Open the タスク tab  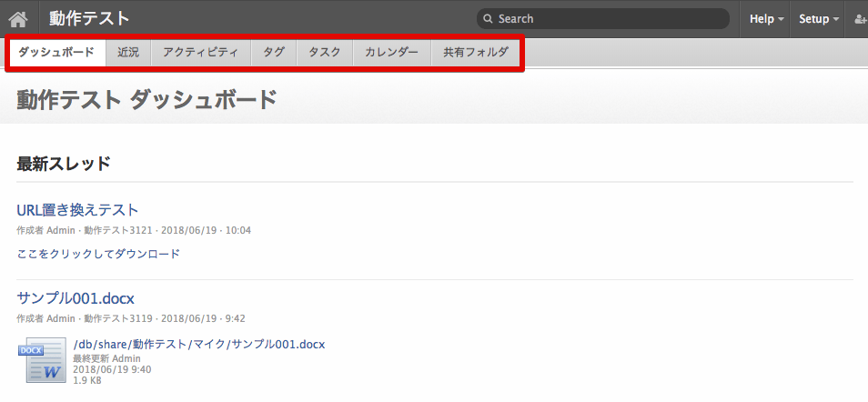coord(325,53)
